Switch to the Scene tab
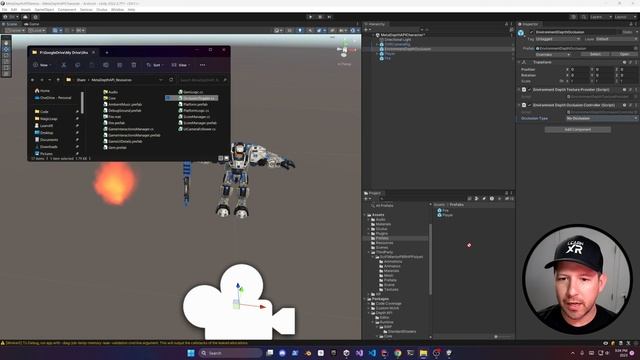640x360 pixels. [x=11, y=24]
